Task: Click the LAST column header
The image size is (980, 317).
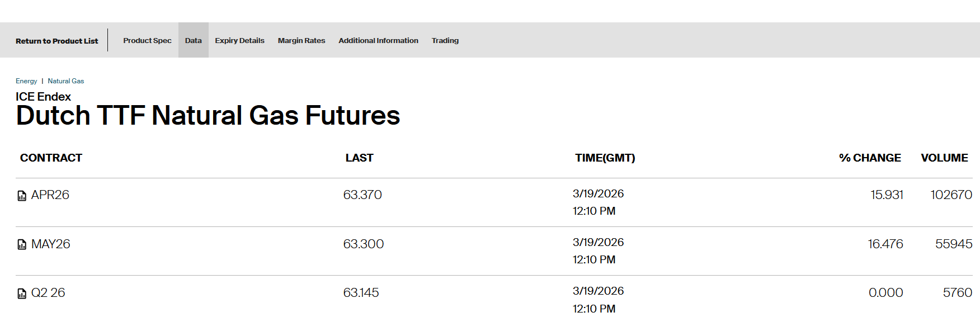Action: pos(359,158)
